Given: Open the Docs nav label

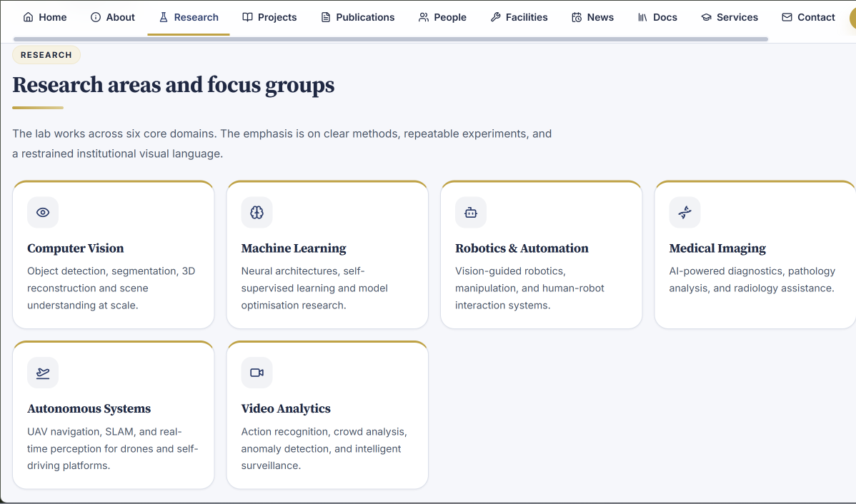Looking at the screenshot, I should [665, 17].
